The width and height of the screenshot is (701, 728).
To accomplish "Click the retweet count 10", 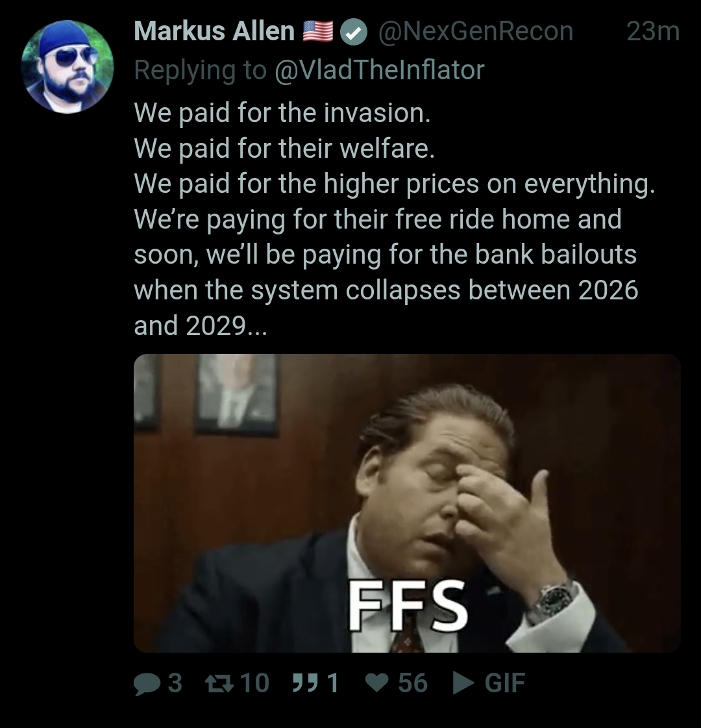I will click(x=254, y=683).
